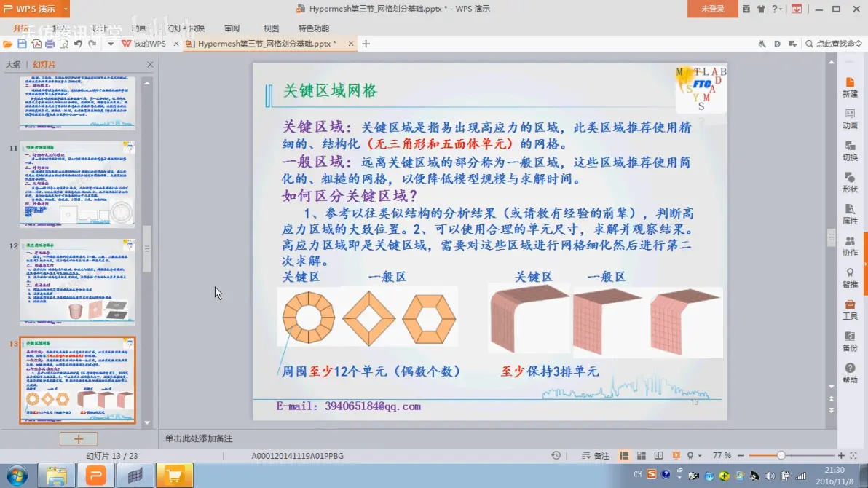Toggle the 备注 notes button in status bar

point(595,456)
